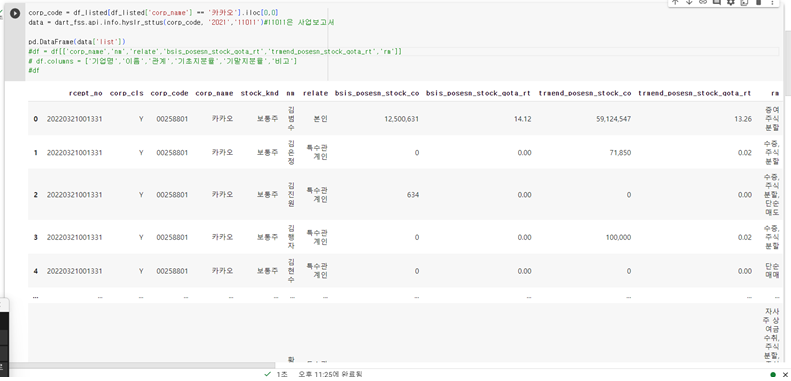Click the stock_knd column header
This screenshot has height=381, width=791.
[260, 93]
